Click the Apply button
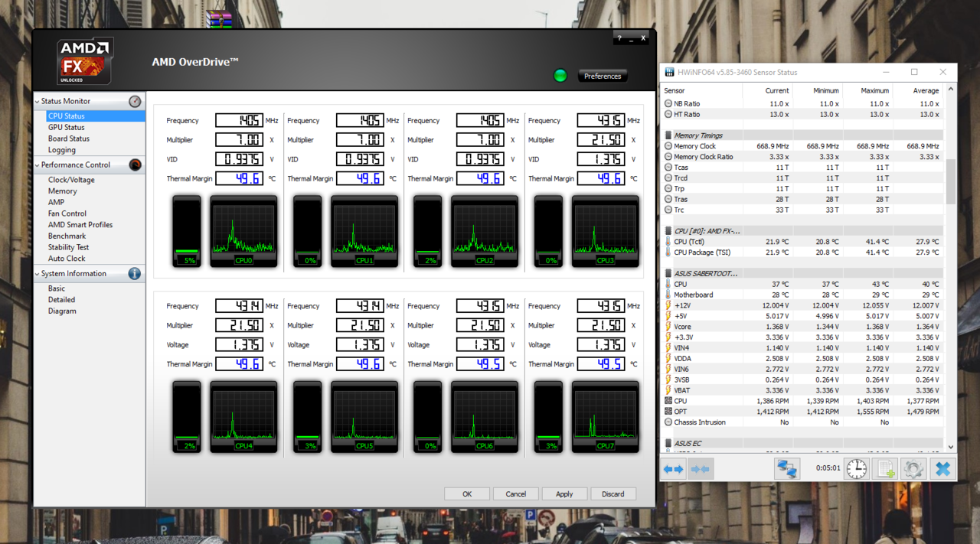980x544 pixels. [x=564, y=494]
